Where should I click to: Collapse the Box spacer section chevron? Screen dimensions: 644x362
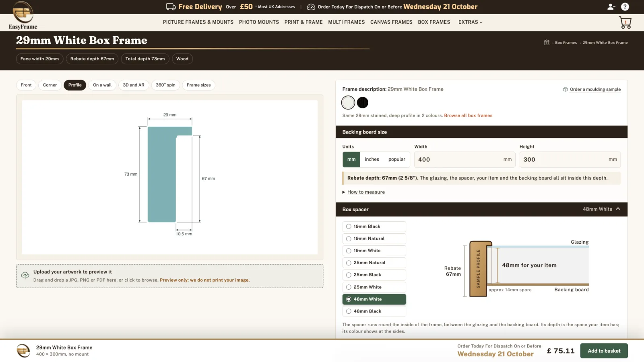tap(618, 209)
